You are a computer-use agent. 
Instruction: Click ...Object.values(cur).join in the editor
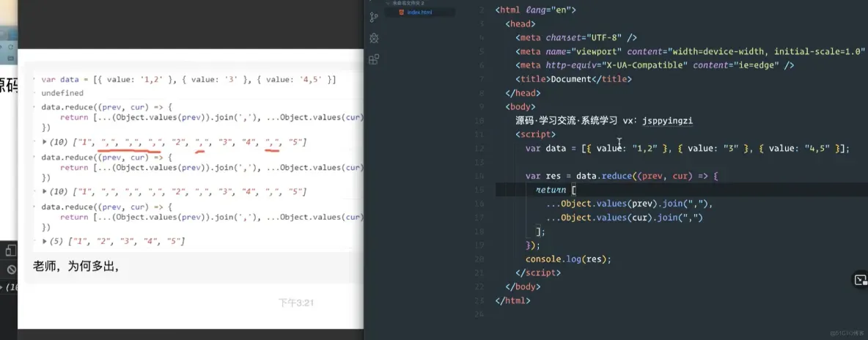tap(625, 218)
